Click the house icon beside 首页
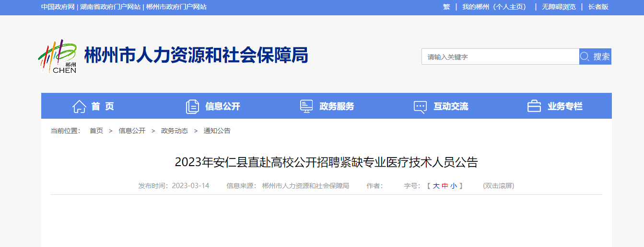The width and height of the screenshot is (644, 247). [x=79, y=106]
